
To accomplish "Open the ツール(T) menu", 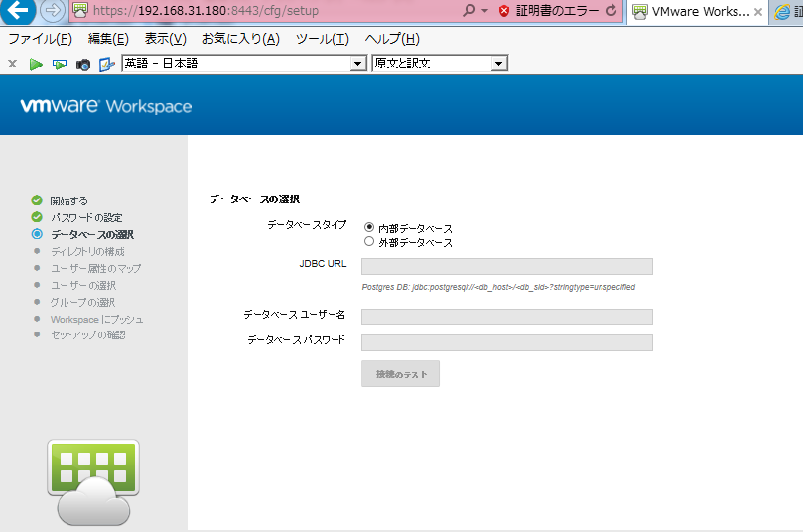I will tap(323, 39).
